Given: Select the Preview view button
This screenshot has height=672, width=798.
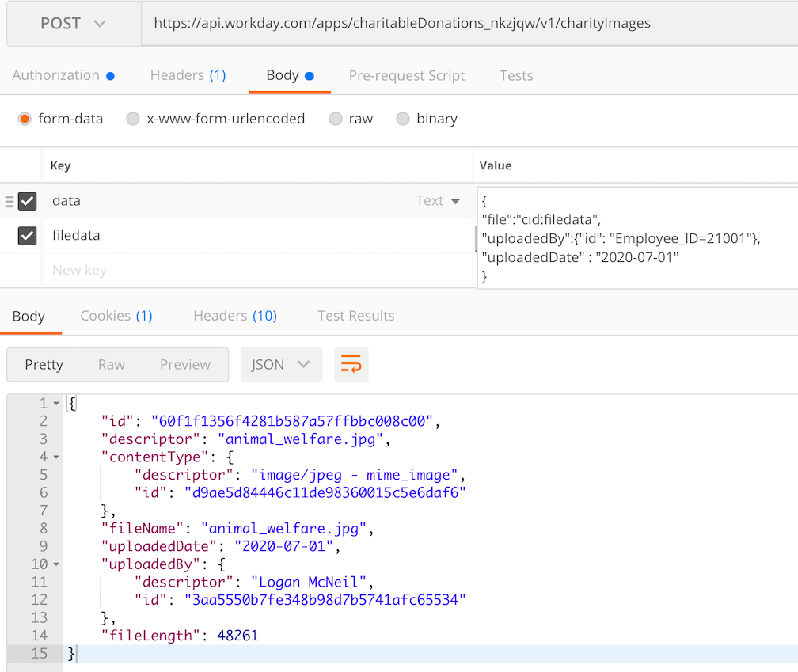Looking at the screenshot, I should tap(184, 365).
